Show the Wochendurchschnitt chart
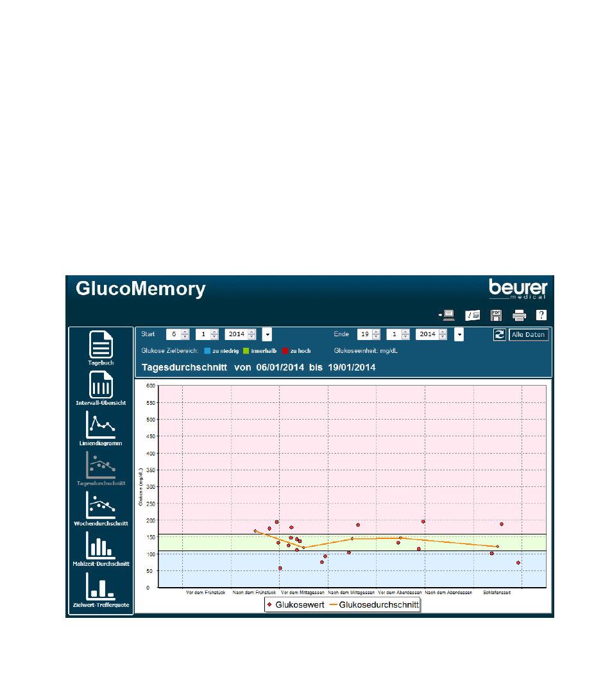 101,509
